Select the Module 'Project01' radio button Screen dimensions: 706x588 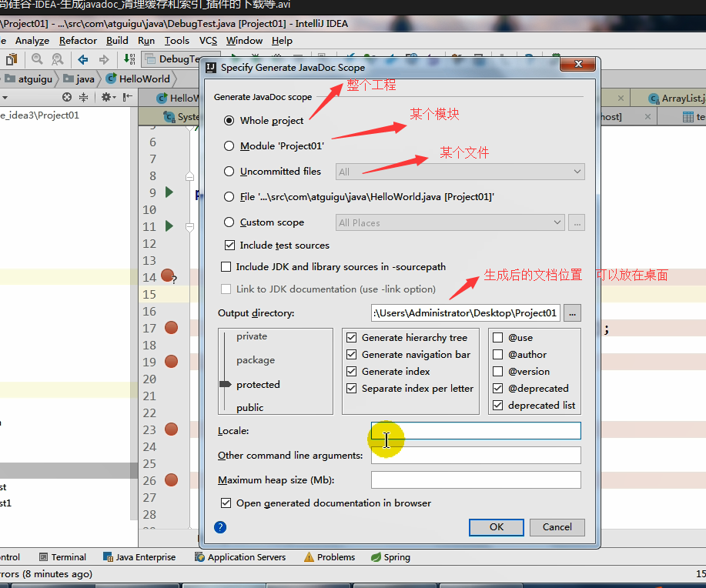[229, 146]
